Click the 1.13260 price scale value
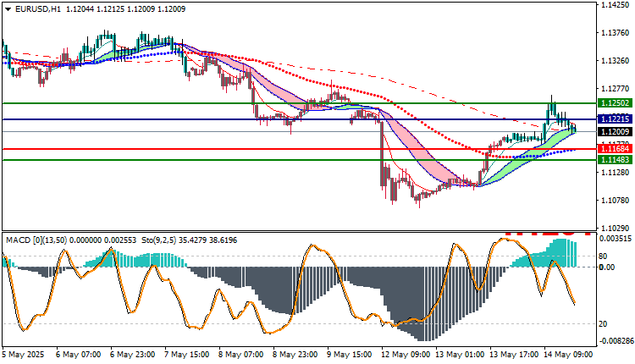This screenshot has width=635, height=364. [x=616, y=61]
